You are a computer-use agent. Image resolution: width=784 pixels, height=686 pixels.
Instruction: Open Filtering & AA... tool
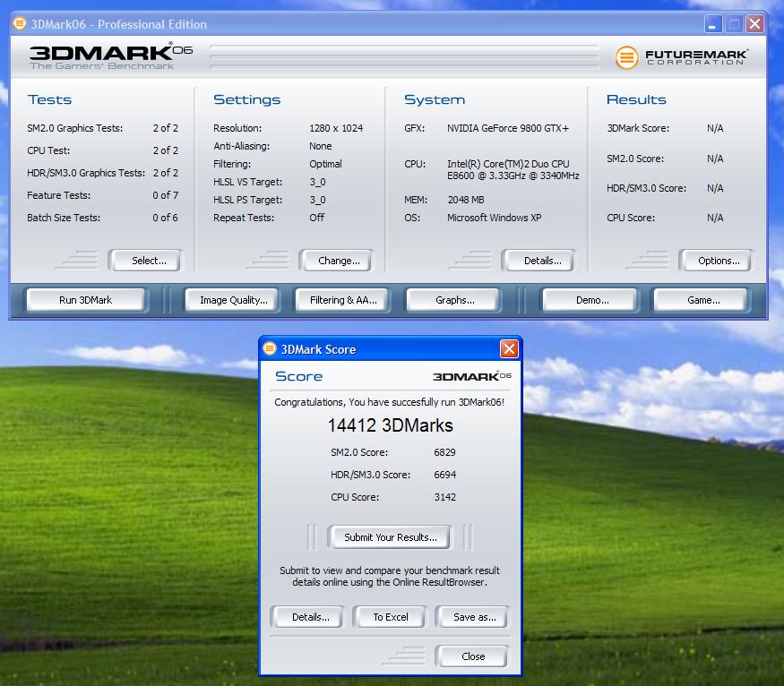click(342, 300)
